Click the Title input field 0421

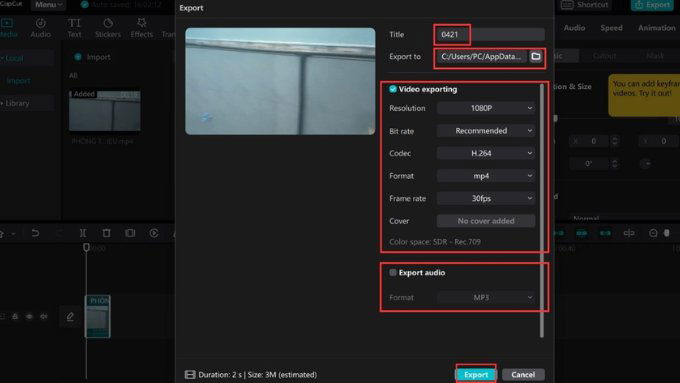pos(490,34)
